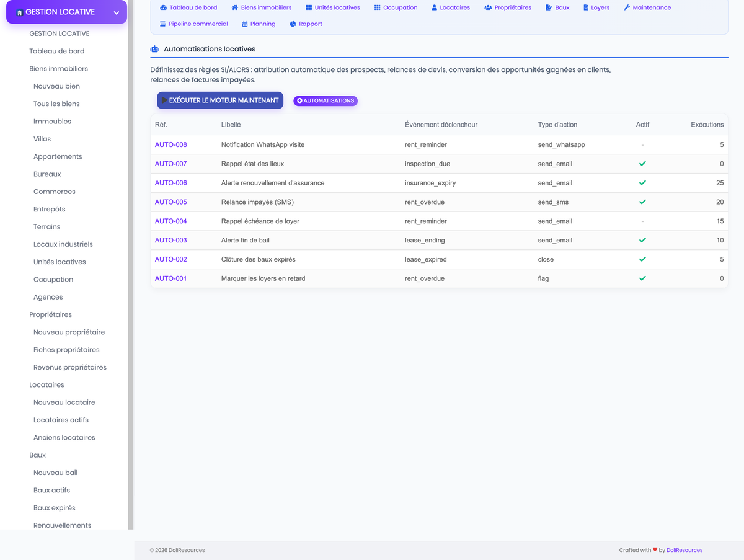Sort by the Réf. column header

(161, 125)
